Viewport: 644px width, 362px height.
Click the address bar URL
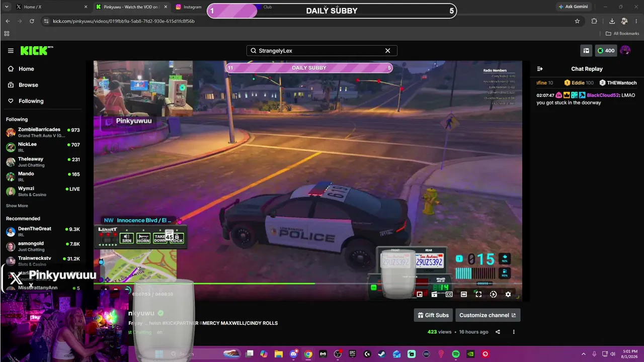pyautogui.click(x=124, y=21)
